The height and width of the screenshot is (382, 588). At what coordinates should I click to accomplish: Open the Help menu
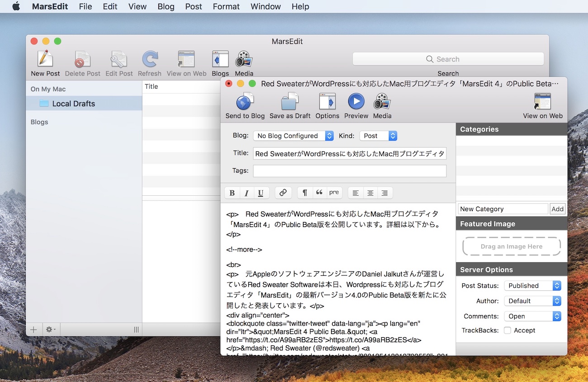click(x=300, y=6)
